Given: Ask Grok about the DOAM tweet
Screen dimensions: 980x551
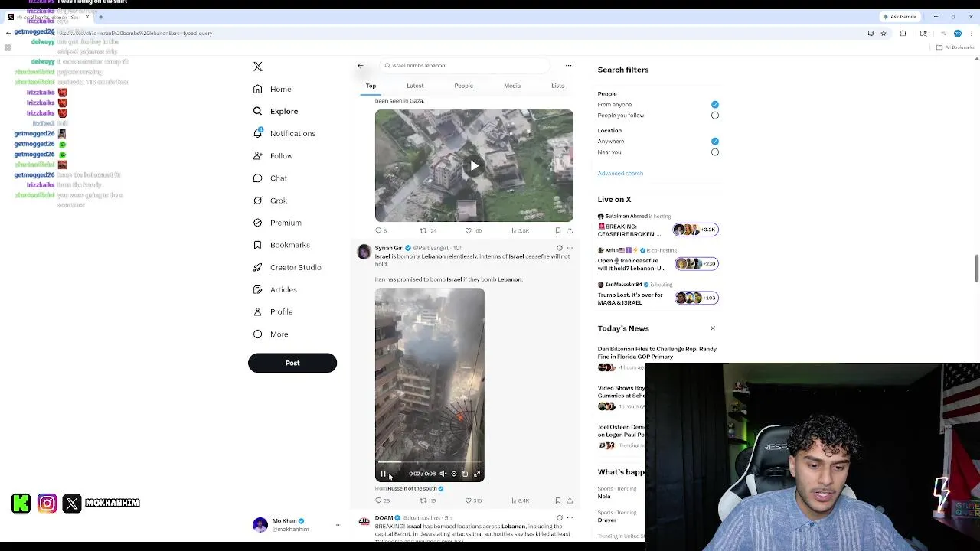Looking at the screenshot, I should click(559, 518).
